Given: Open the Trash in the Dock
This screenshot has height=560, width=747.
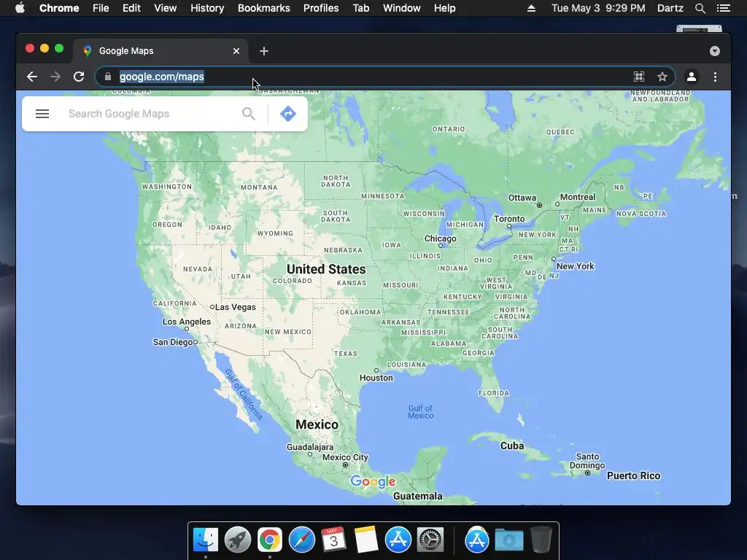Looking at the screenshot, I should (x=541, y=540).
